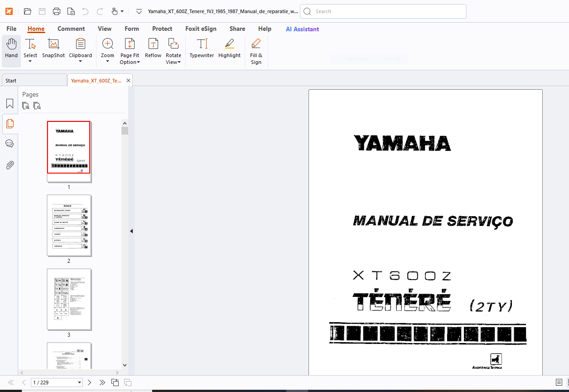Screen dimensions: 569x392
Task: Open the customize quick access toolbar arrow
Action: point(139,11)
